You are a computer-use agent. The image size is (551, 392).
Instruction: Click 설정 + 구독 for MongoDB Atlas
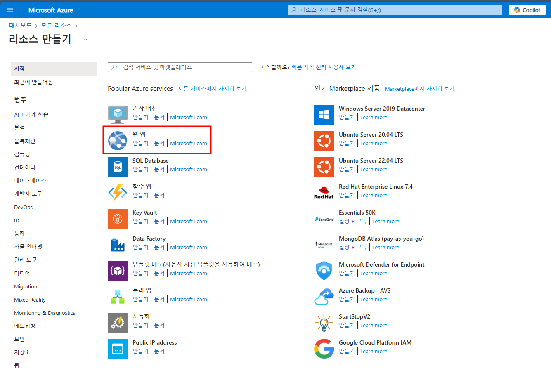353,247
